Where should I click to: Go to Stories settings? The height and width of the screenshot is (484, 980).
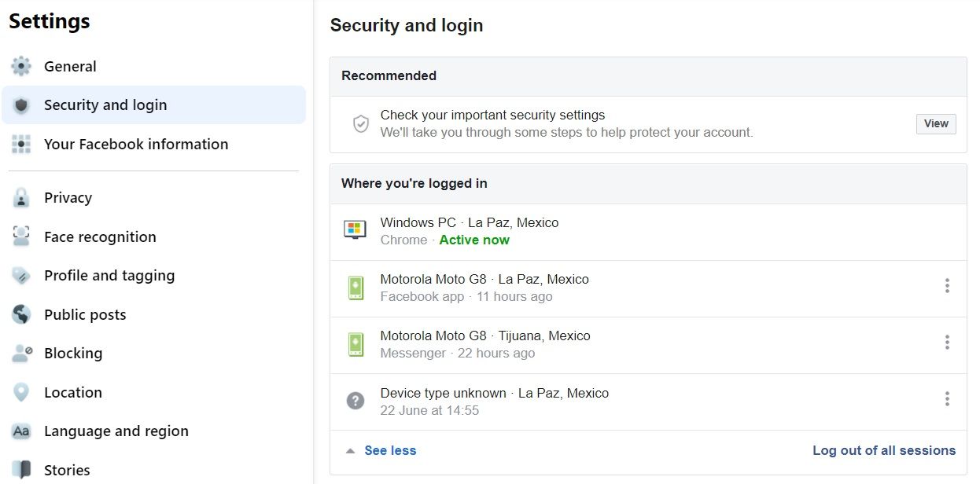click(67, 470)
